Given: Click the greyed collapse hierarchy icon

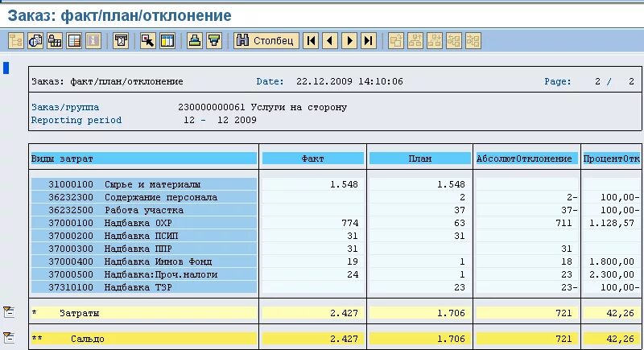Looking at the screenshot, I should click(x=454, y=40).
